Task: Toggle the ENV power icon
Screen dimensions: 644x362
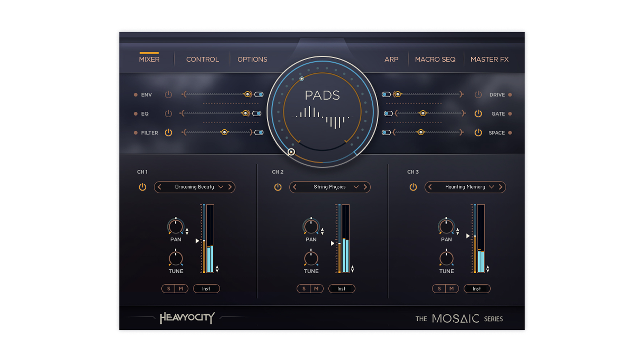Action: click(168, 95)
